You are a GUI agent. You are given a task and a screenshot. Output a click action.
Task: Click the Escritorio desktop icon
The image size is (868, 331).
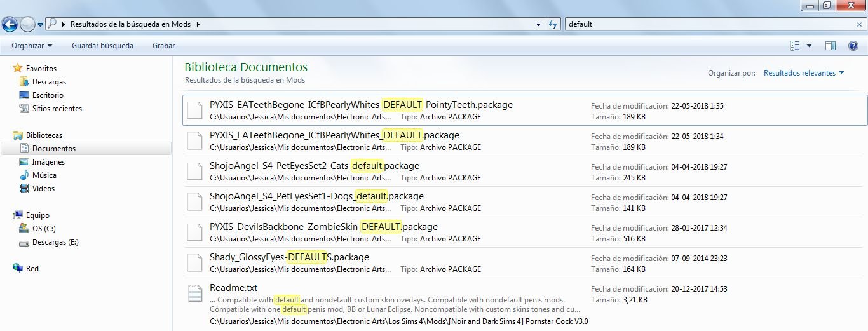pos(24,95)
